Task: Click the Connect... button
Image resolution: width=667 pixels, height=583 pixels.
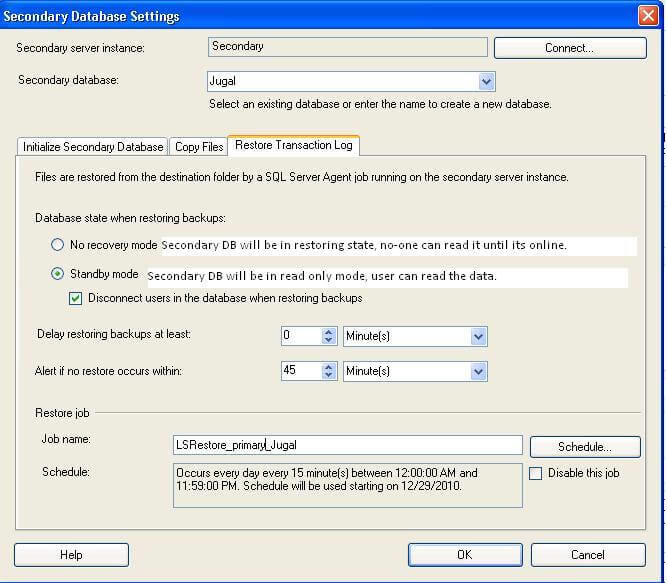Action: [570, 48]
